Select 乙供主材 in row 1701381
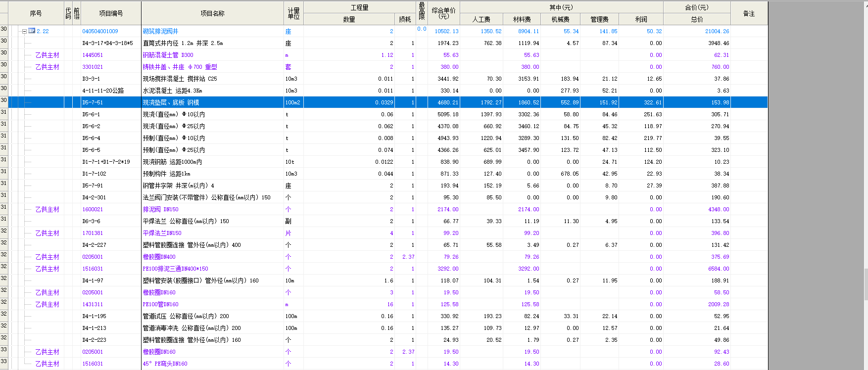Viewport: 868px width, 370px height. point(47,233)
